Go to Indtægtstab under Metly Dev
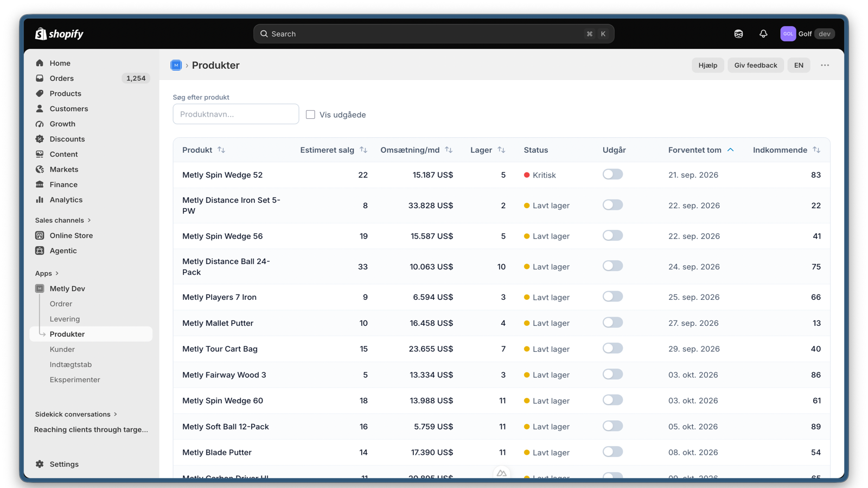 (x=71, y=364)
